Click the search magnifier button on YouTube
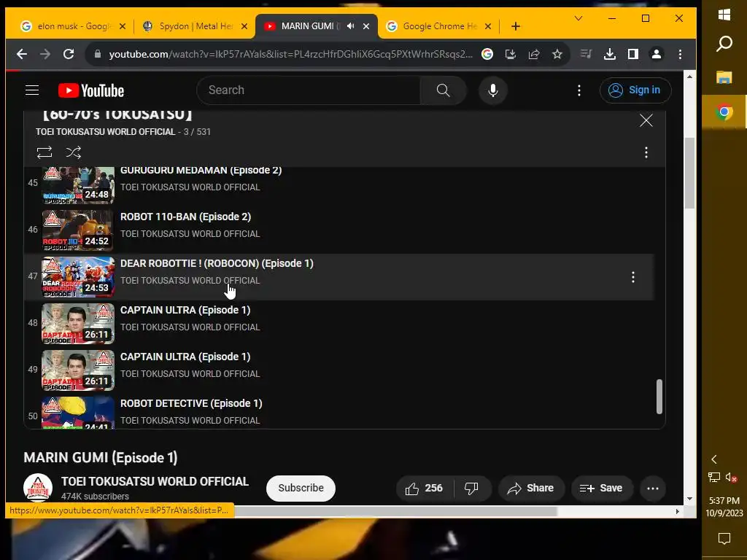The image size is (747, 560). click(x=443, y=90)
